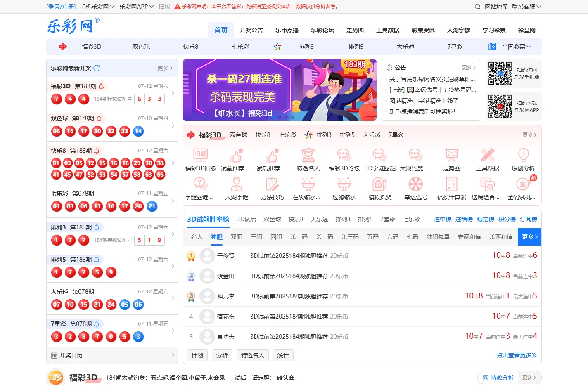Open 太湖钓叟 chat icon

(415, 155)
